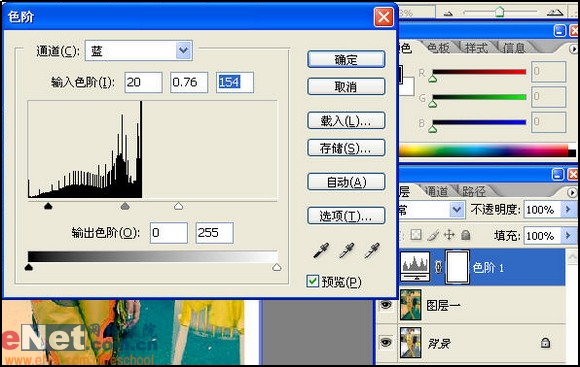The height and width of the screenshot is (367, 580).
Task: Click the 确定 button
Action: click(346, 59)
